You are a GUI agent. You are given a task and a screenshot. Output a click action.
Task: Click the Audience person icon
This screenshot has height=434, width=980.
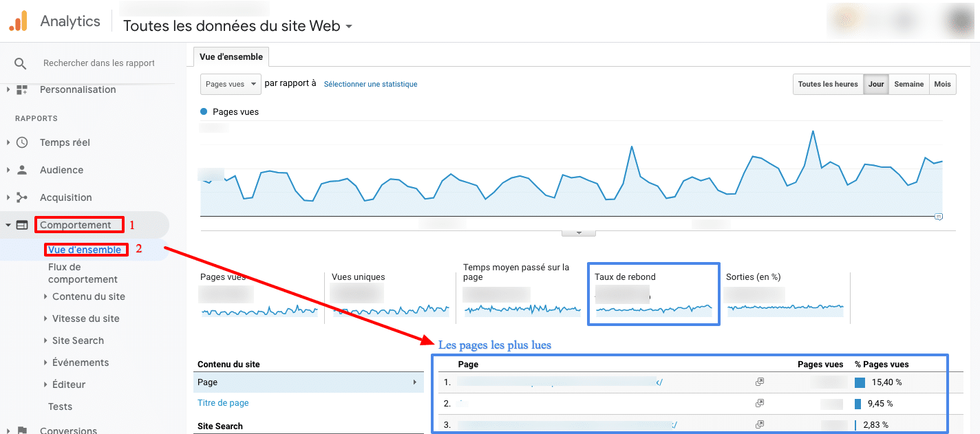pyautogui.click(x=22, y=170)
